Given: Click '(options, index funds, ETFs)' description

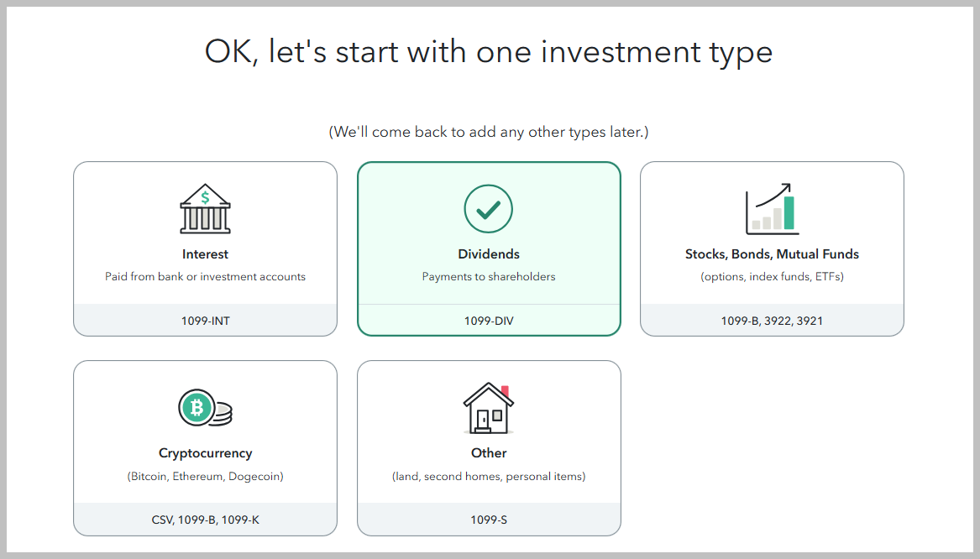Looking at the screenshot, I should pos(772,277).
